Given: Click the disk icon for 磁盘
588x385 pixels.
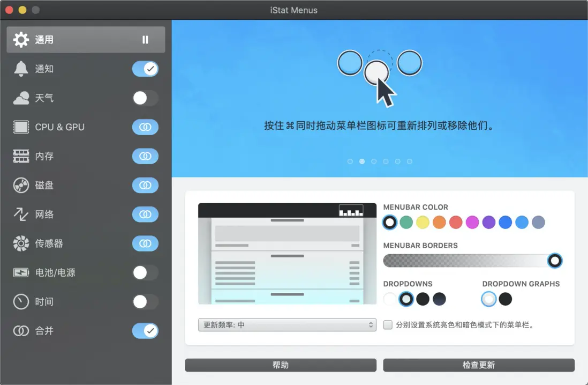Looking at the screenshot, I should (21, 185).
